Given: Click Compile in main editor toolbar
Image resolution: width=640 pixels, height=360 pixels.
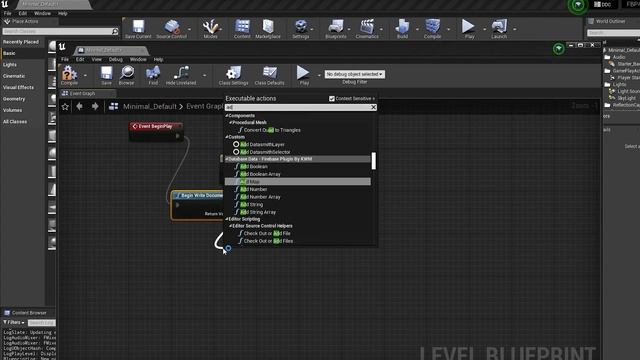Looking at the screenshot, I should (x=433, y=29).
